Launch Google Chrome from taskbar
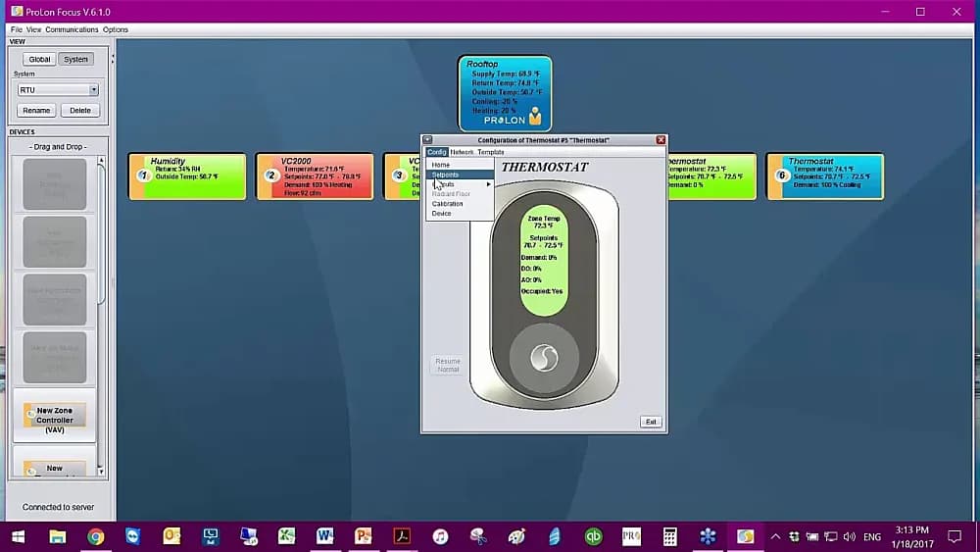 click(96, 536)
